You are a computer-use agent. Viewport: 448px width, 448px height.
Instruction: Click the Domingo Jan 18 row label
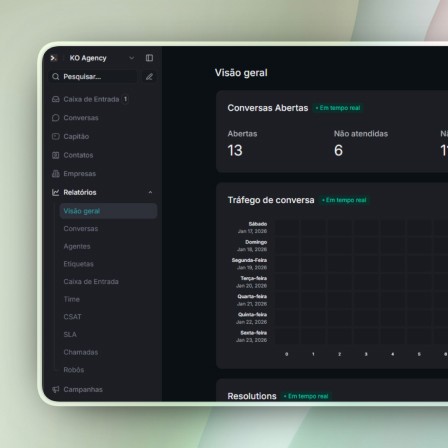click(x=252, y=246)
